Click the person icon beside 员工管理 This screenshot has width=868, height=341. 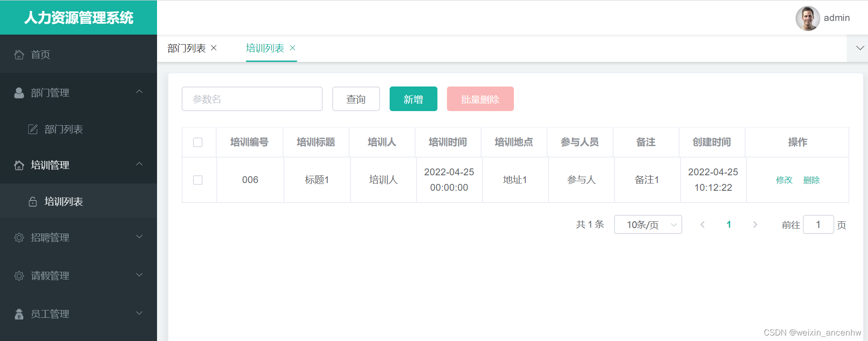pyautogui.click(x=19, y=314)
